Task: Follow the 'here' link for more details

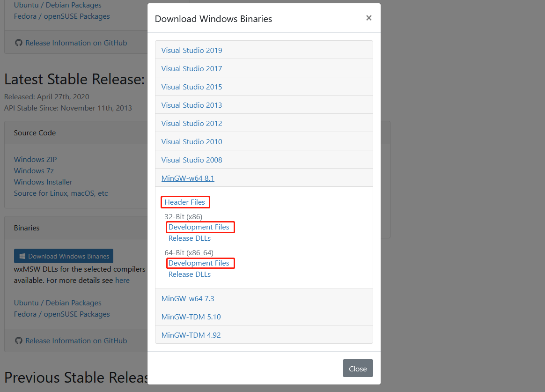Action: [x=122, y=281]
